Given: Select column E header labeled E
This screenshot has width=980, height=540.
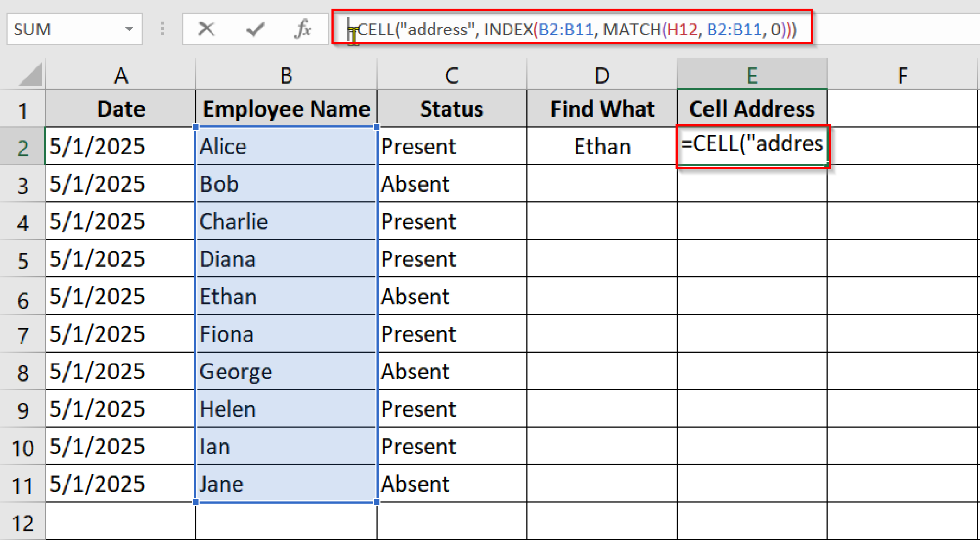Looking at the screenshot, I should click(x=752, y=75).
